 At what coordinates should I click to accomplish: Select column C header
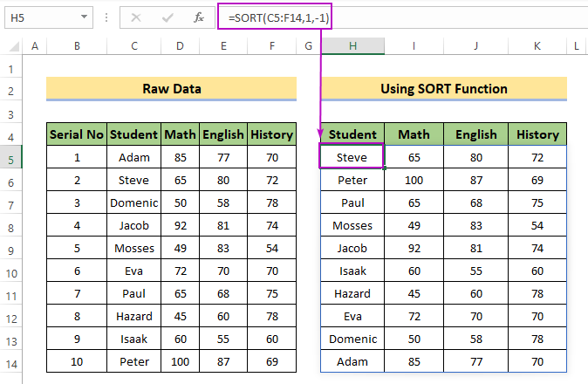(134, 46)
